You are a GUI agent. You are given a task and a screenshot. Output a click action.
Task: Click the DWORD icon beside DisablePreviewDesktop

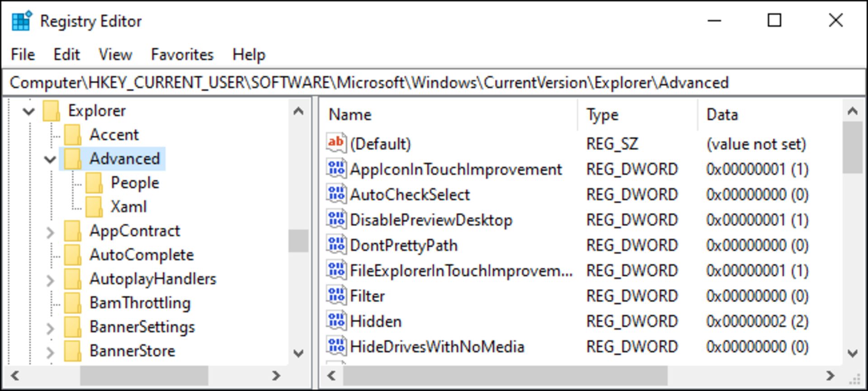tap(336, 219)
